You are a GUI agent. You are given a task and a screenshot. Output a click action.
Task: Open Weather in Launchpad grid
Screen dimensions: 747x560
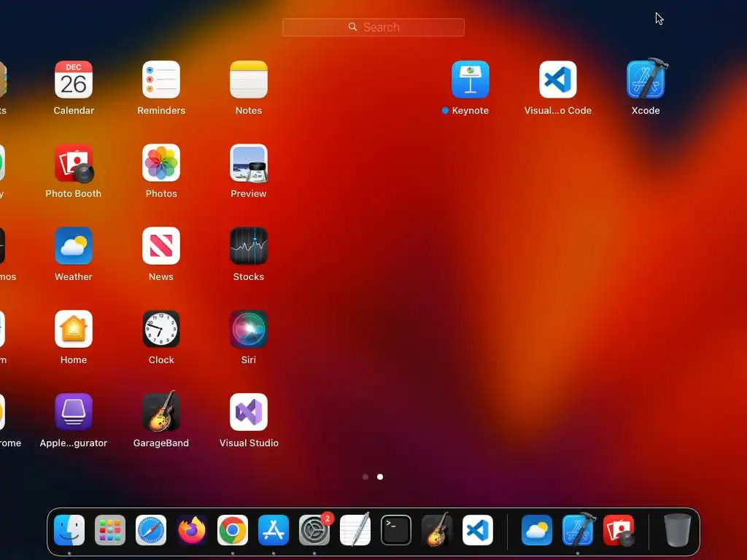pos(74,246)
